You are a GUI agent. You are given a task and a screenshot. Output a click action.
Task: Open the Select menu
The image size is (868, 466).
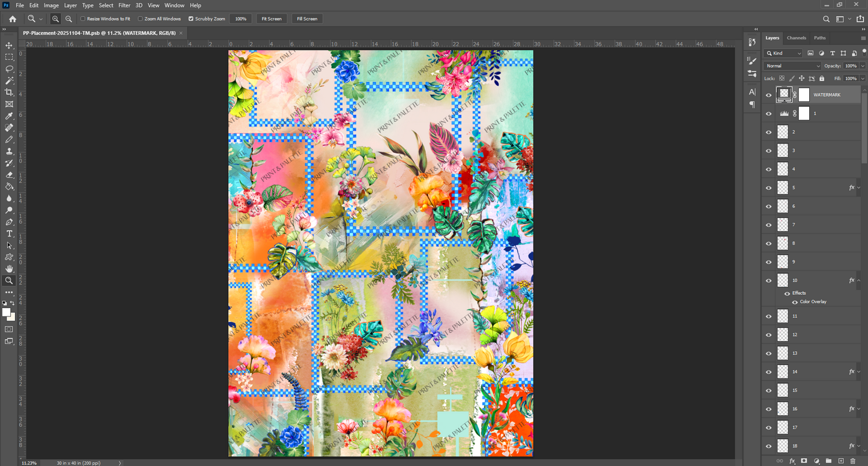[106, 5]
